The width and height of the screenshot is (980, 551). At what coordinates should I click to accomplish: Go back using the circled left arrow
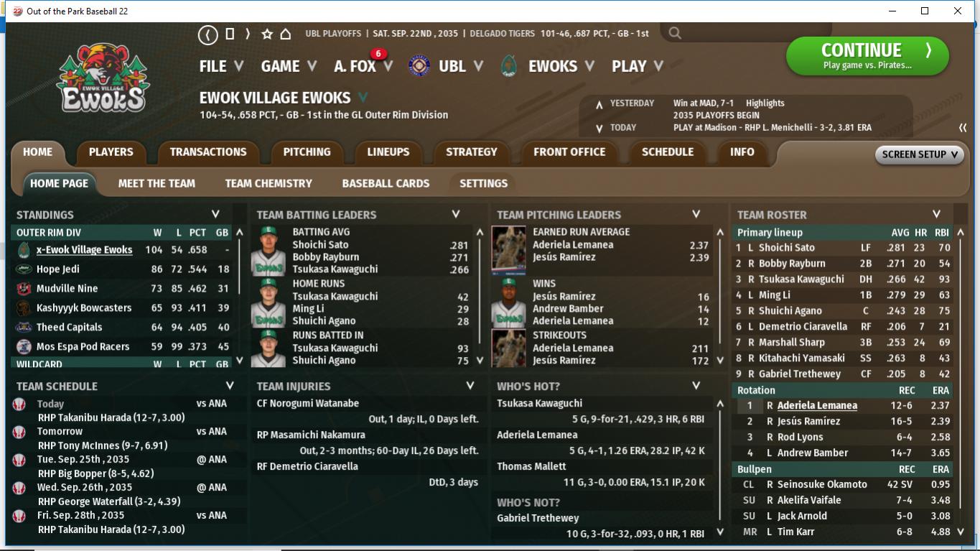point(208,34)
